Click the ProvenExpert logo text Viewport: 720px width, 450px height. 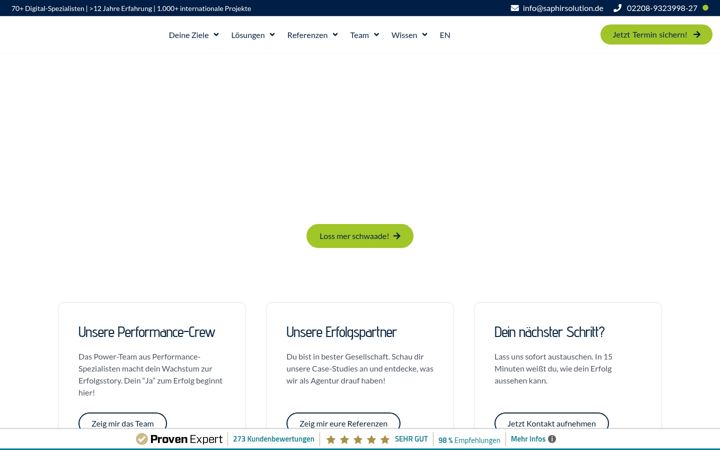[x=186, y=439]
